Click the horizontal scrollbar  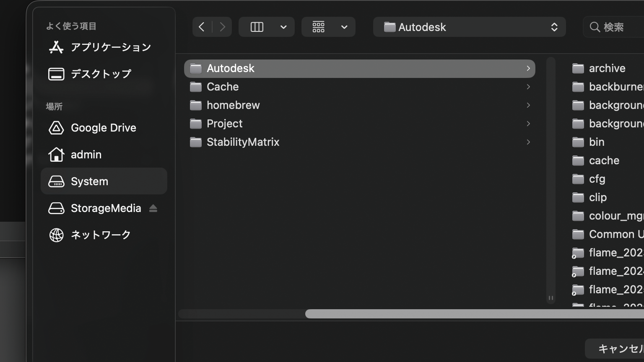pos(461,314)
